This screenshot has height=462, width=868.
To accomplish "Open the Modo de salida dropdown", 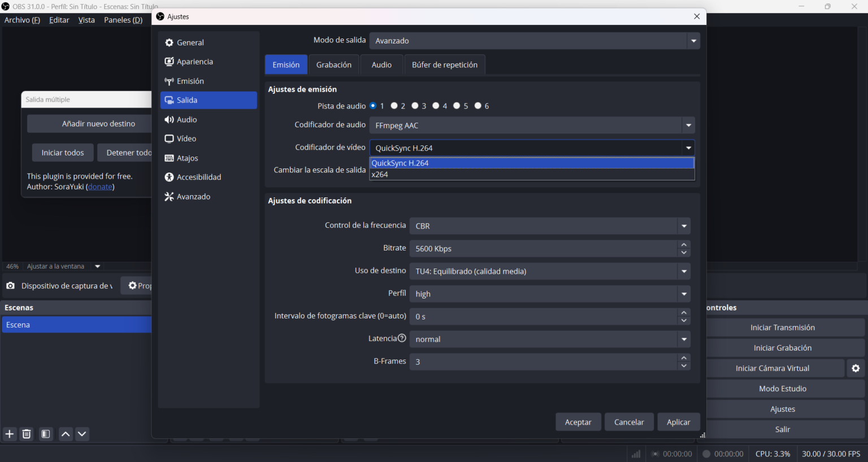I will pyautogui.click(x=693, y=41).
